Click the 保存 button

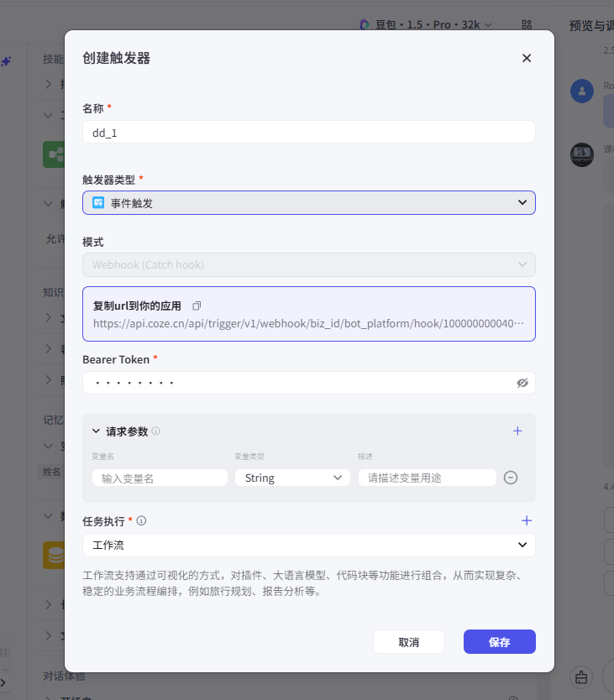(499, 642)
